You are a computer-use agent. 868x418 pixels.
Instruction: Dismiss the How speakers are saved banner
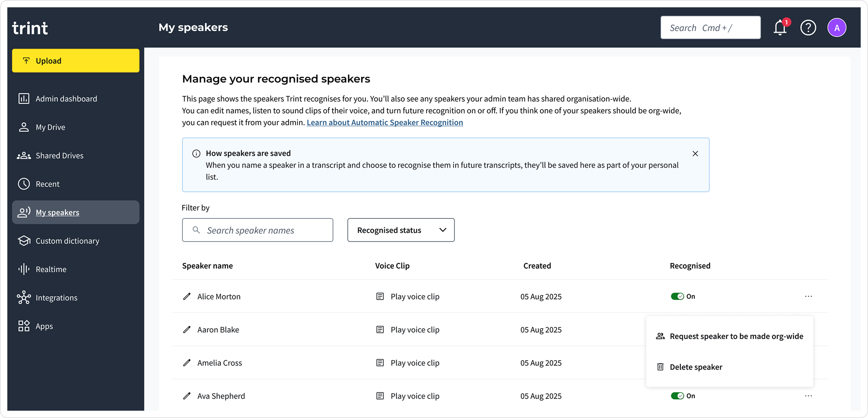point(695,153)
